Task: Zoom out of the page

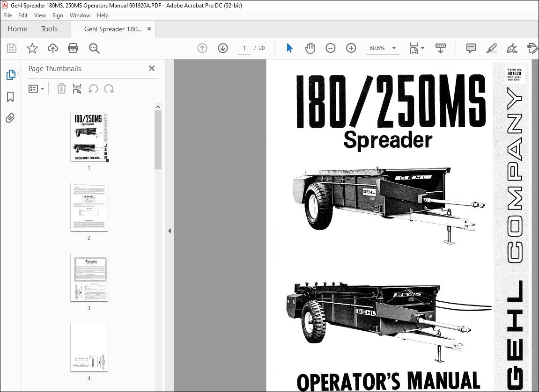Action: click(331, 48)
